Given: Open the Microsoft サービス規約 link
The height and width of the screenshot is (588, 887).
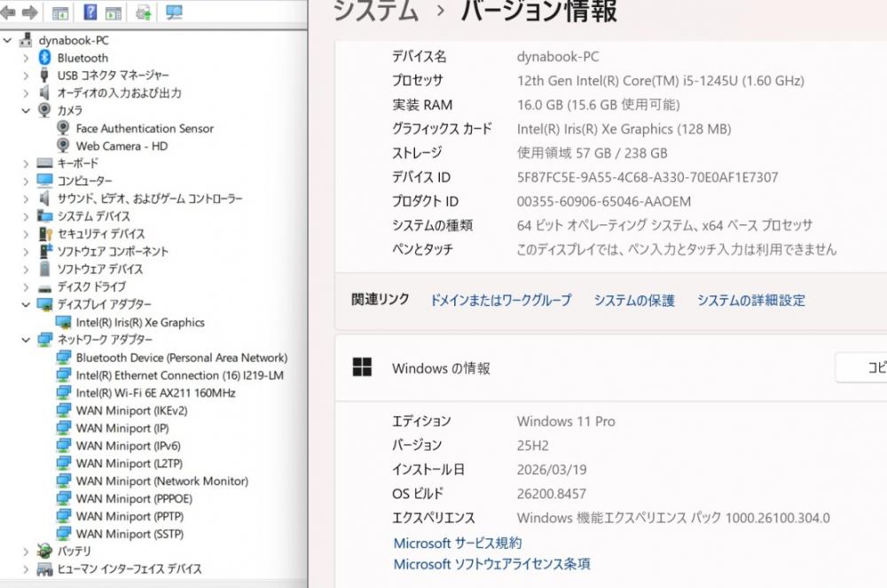Looking at the screenshot, I should point(458,544).
